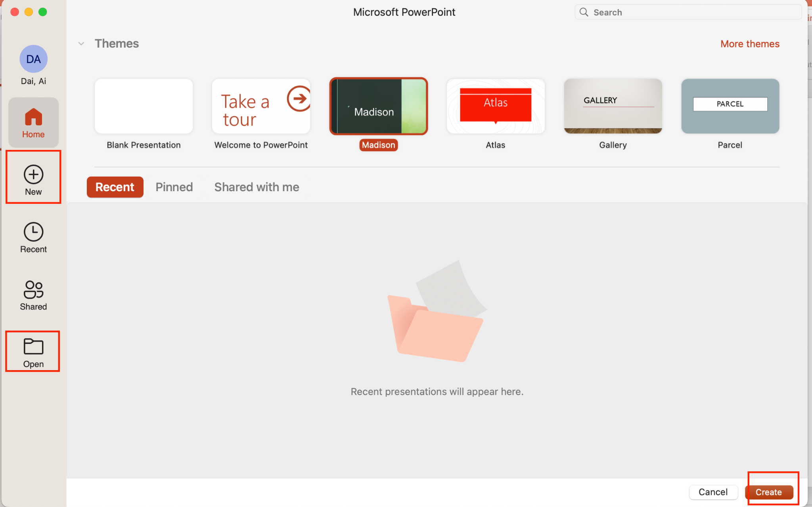Expand More themes link
Viewport: 812px width, 507px height.
750,44
